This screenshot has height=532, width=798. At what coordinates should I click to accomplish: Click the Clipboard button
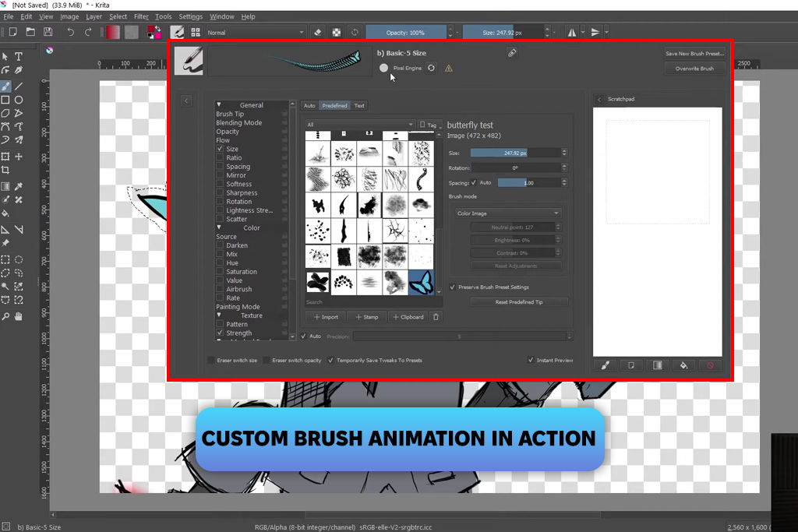[x=408, y=317]
